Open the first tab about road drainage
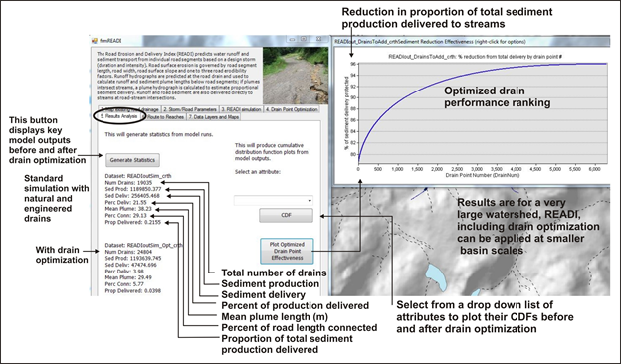This screenshot has height=364, width=621. (129, 109)
